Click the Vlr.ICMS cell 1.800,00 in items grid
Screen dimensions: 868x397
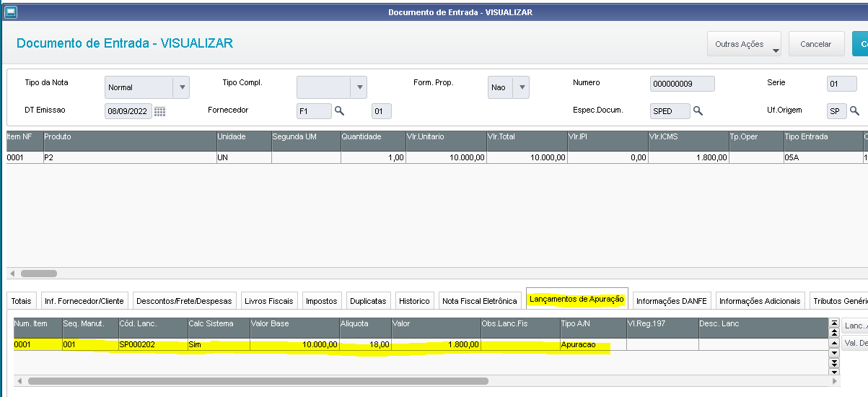pos(688,157)
